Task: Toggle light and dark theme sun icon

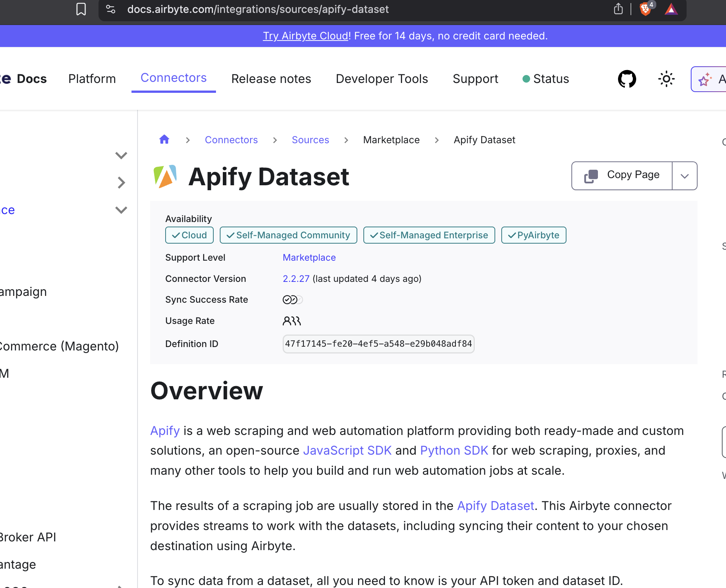Action: coord(666,79)
